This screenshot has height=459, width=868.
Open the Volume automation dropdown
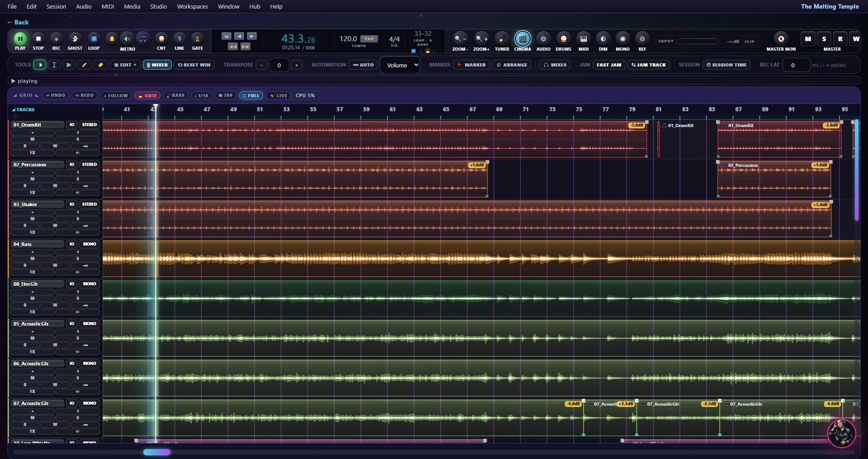click(400, 65)
